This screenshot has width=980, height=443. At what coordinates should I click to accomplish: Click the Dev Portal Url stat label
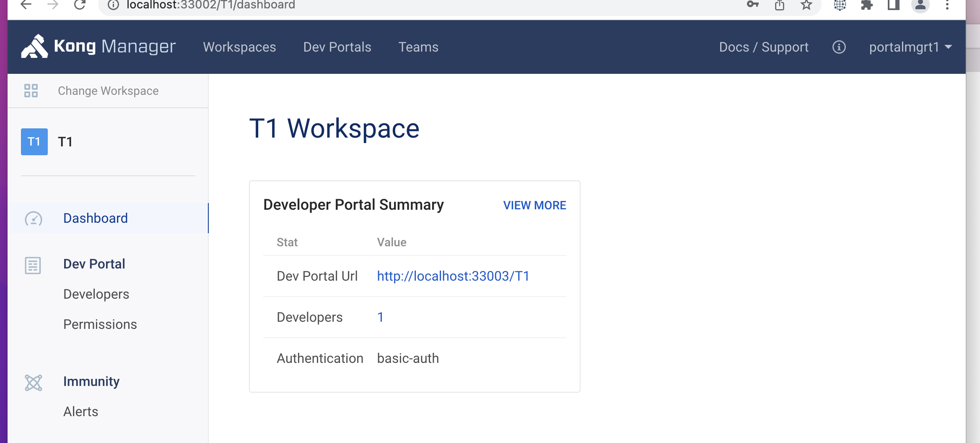coord(317,276)
